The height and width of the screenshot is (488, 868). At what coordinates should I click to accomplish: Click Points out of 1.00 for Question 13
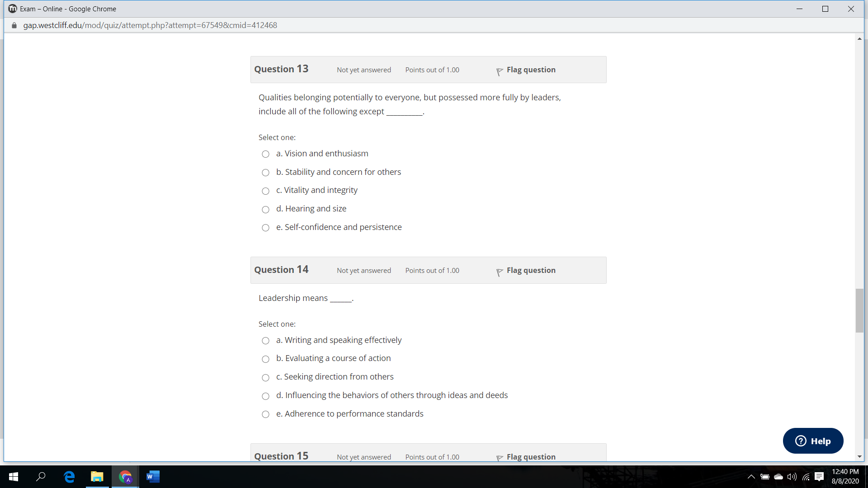tap(432, 69)
